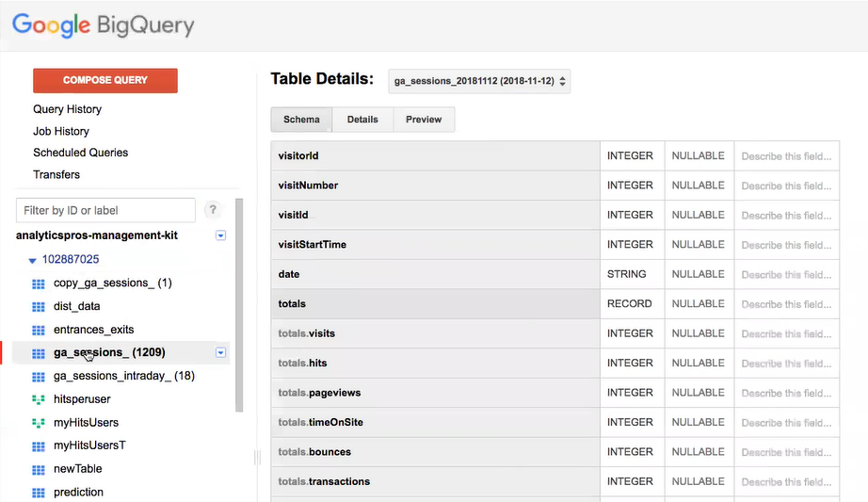This screenshot has width=868, height=502.
Task: Click table icon next to entrances_exits
Action: 39,331
